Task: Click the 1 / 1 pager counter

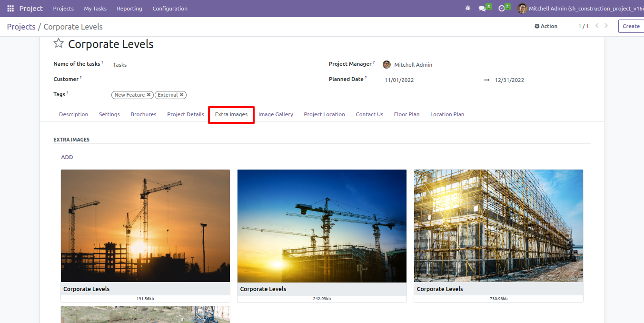Action: (x=583, y=26)
